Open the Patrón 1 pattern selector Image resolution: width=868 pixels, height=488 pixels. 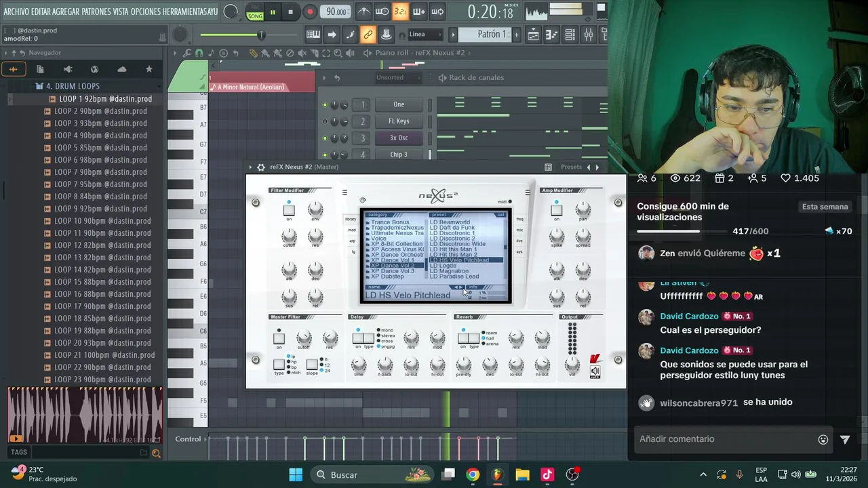(484, 35)
